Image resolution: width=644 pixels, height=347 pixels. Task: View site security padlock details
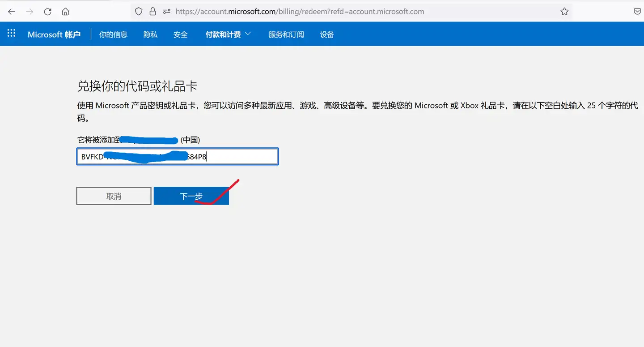click(x=153, y=12)
